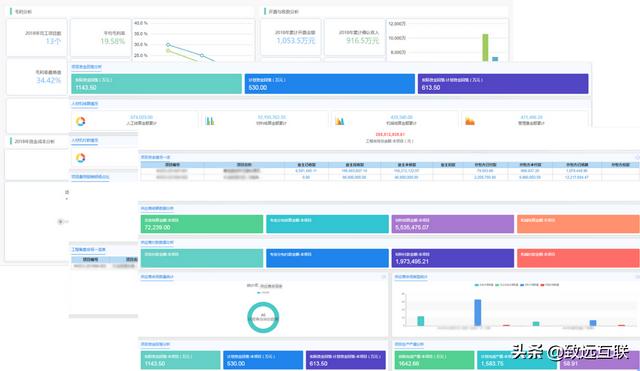The height and width of the screenshot is (371, 640).
Task: Open the green card showing 72,239.00
Action: pyautogui.click(x=202, y=224)
